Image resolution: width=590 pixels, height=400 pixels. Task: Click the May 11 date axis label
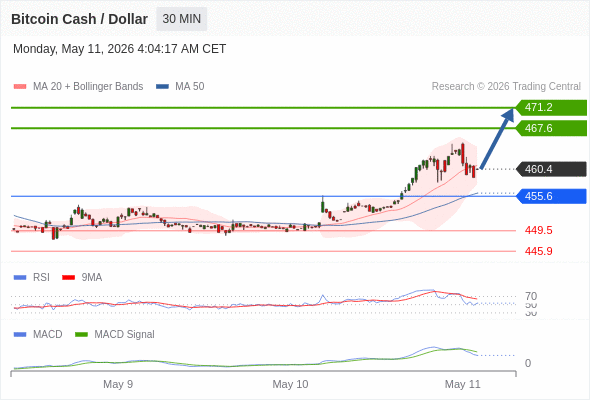(462, 384)
